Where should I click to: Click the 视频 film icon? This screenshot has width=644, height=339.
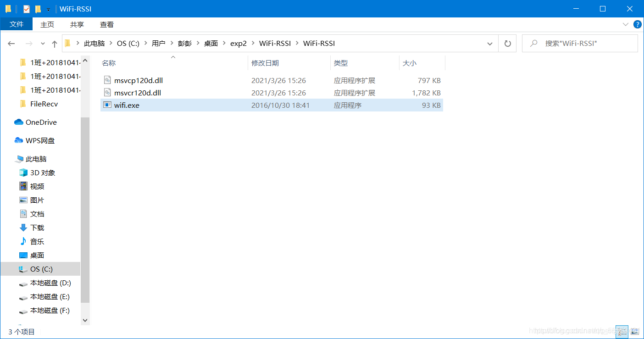(23, 186)
